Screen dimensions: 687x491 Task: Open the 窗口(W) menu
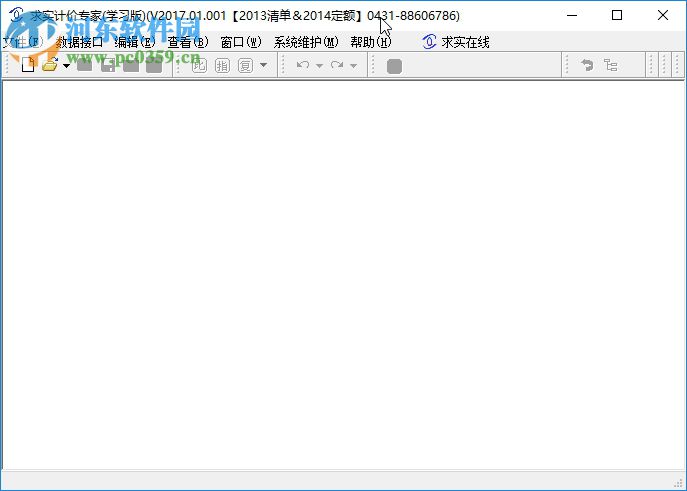[x=241, y=42]
